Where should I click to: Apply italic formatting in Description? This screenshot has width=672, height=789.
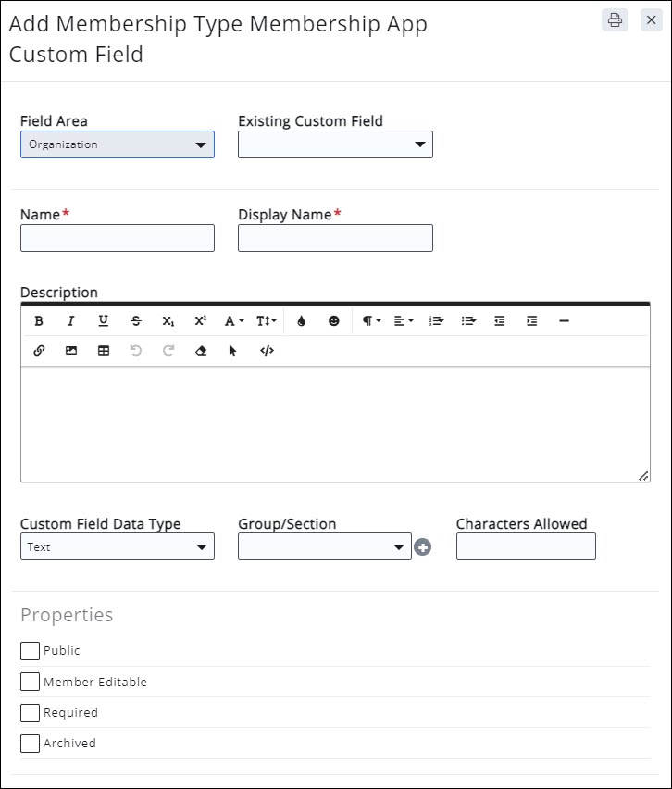[70, 321]
